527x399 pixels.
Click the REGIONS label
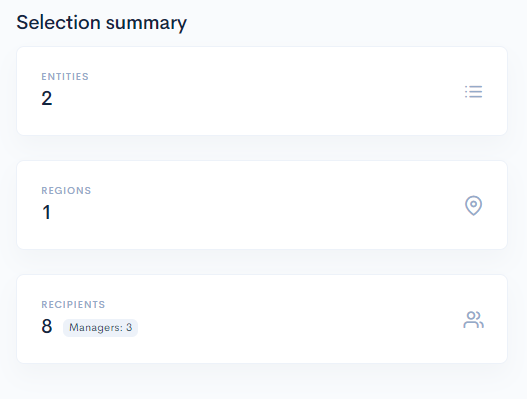[66, 191]
